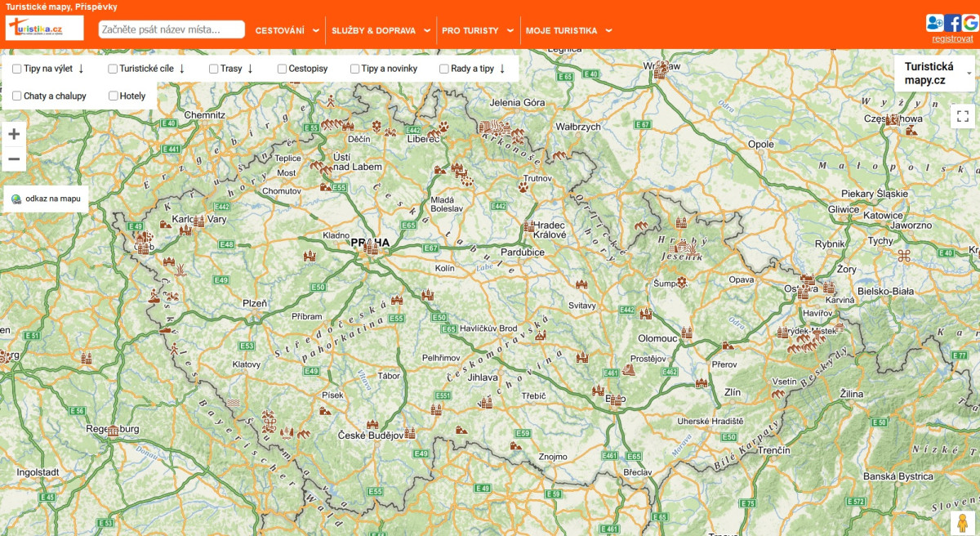Open the marker over the Praha label
The width and height of the screenshot is (980, 536).
click(372, 248)
